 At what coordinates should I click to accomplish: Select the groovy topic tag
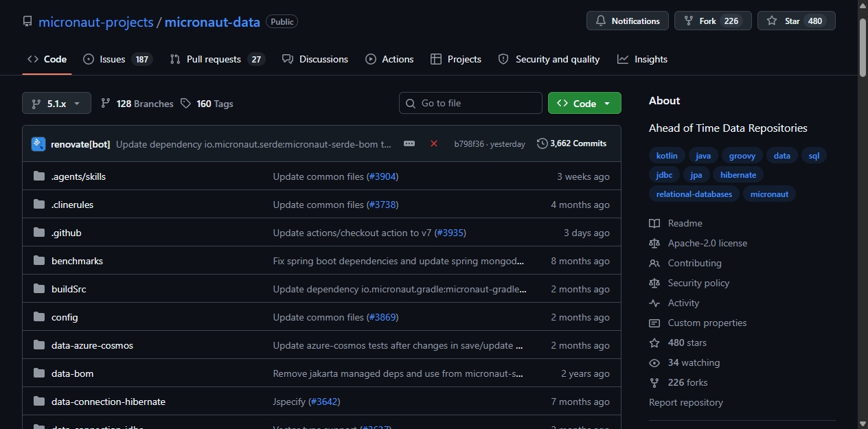pos(742,156)
